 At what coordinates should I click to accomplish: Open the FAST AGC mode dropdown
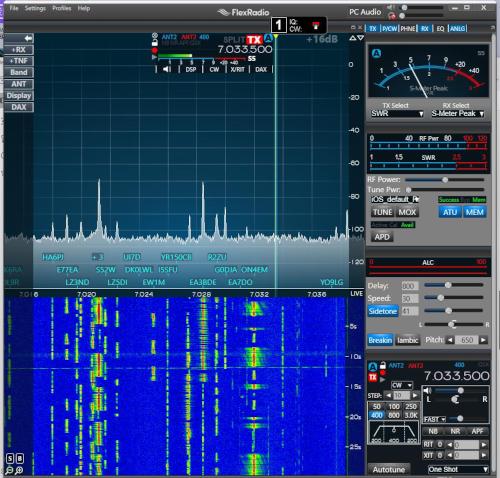pyautogui.click(x=434, y=419)
